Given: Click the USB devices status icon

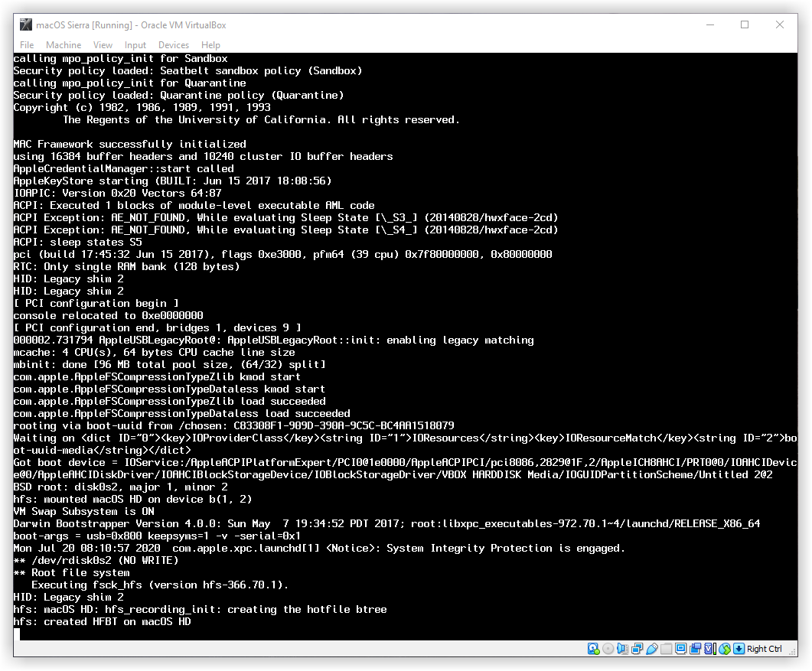Looking at the screenshot, I should [x=651, y=649].
